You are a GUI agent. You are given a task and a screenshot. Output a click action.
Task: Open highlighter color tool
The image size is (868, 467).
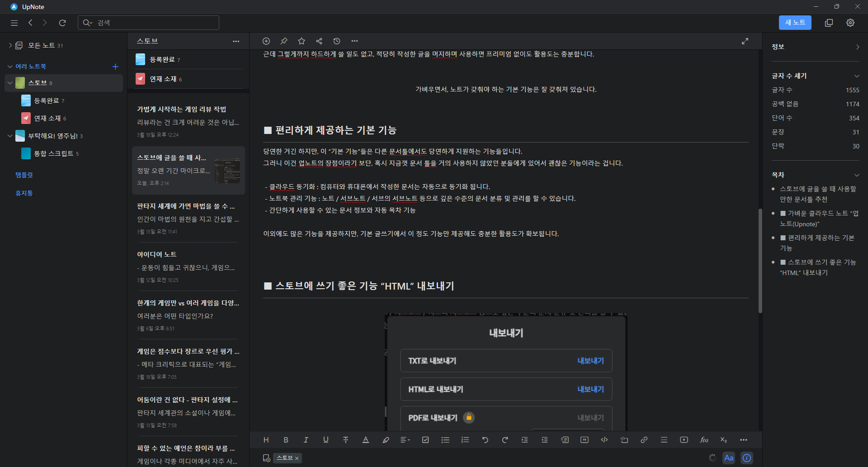click(x=386, y=440)
